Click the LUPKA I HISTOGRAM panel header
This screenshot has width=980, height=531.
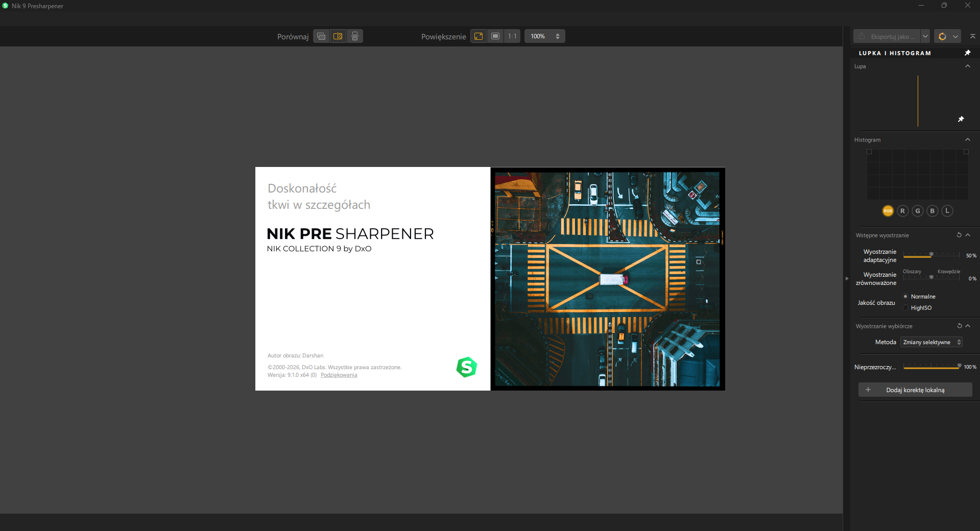[x=895, y=53]
